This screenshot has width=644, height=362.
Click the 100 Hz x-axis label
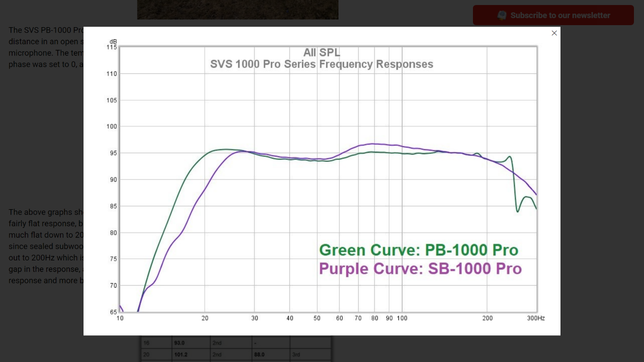tap(402, 318)
